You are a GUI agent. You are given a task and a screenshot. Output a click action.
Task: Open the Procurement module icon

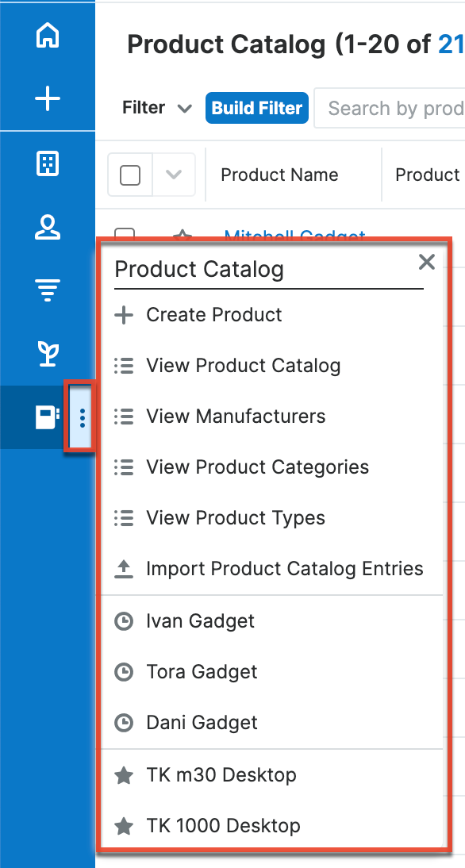[x=46, y=416]
